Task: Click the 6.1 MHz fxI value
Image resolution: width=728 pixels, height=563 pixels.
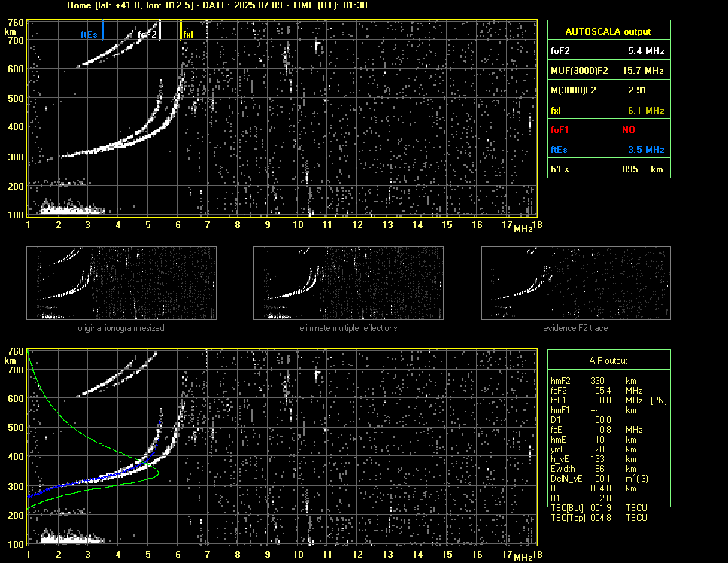Action: tap(646, 111)
